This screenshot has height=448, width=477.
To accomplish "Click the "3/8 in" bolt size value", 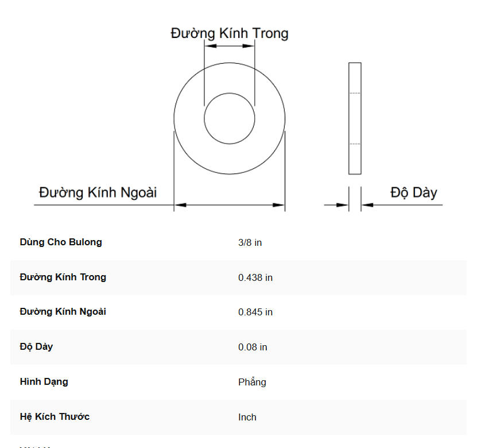I will point(250,243).
